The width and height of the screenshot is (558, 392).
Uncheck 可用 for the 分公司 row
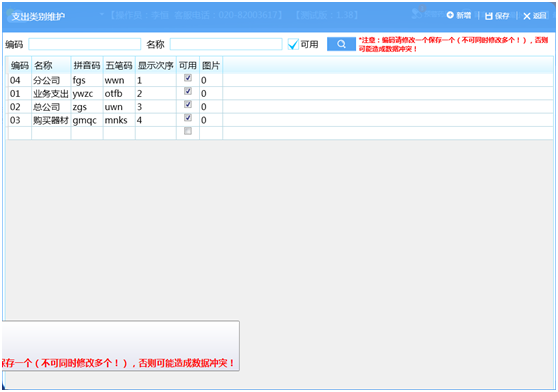pos(188,78)
